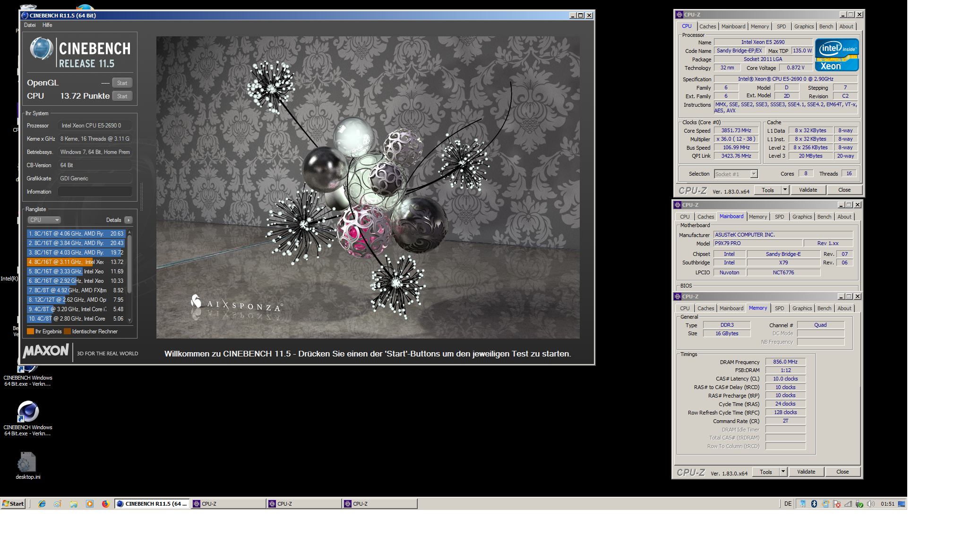Click the orange Ihr Ergebnis legend swatch
Image resolution: width=980 pixels, height=551 pixels.
pos(31,331)
